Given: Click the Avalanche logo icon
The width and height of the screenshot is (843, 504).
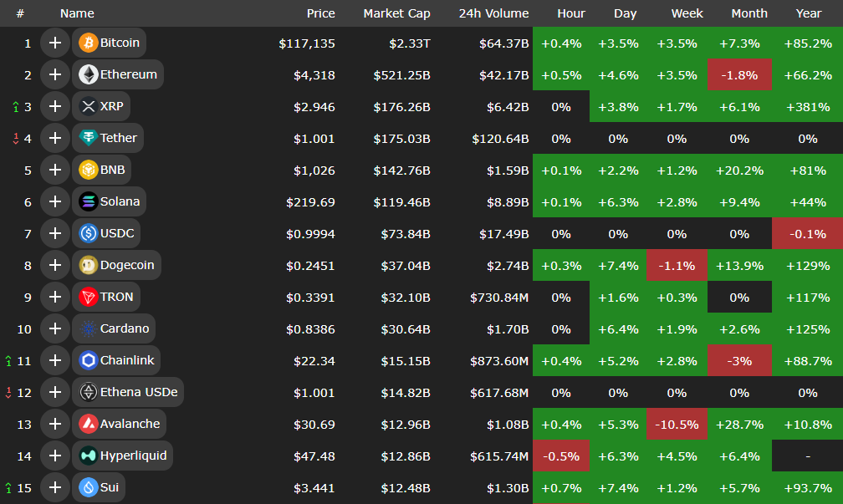Looking at the screenshot, I should click(x=88, y=424).
